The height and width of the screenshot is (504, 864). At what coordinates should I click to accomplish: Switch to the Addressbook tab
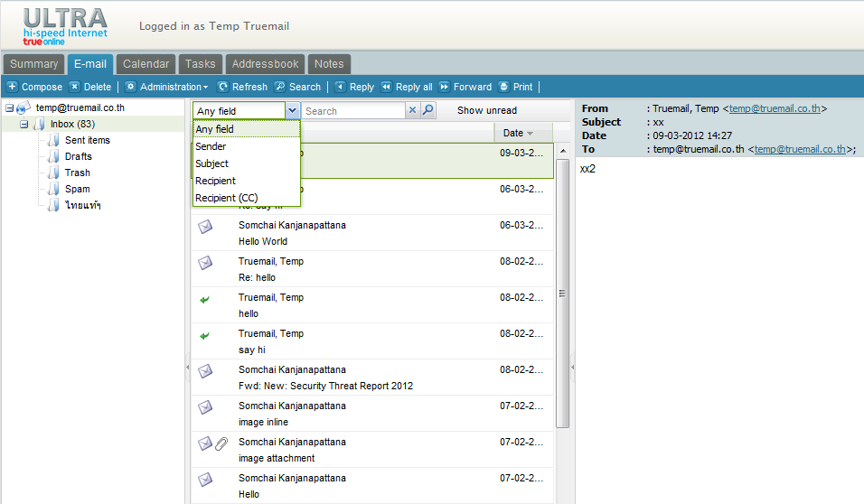(265, 64)
